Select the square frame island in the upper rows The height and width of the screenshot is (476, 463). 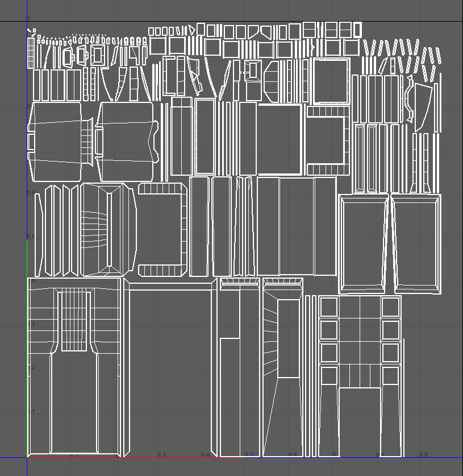coord(331,81)
